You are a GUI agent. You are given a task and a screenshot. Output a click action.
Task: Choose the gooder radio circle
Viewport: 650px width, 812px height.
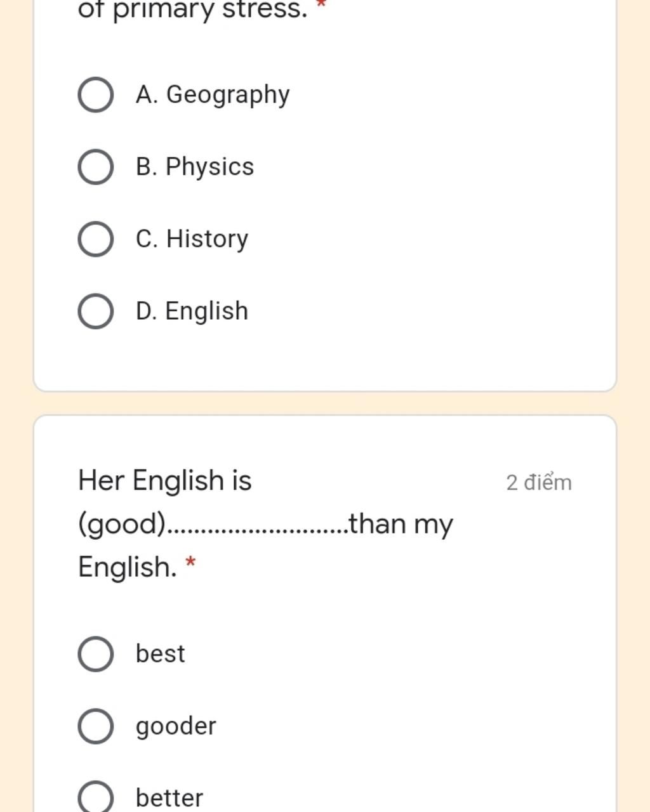coord(96,726)
